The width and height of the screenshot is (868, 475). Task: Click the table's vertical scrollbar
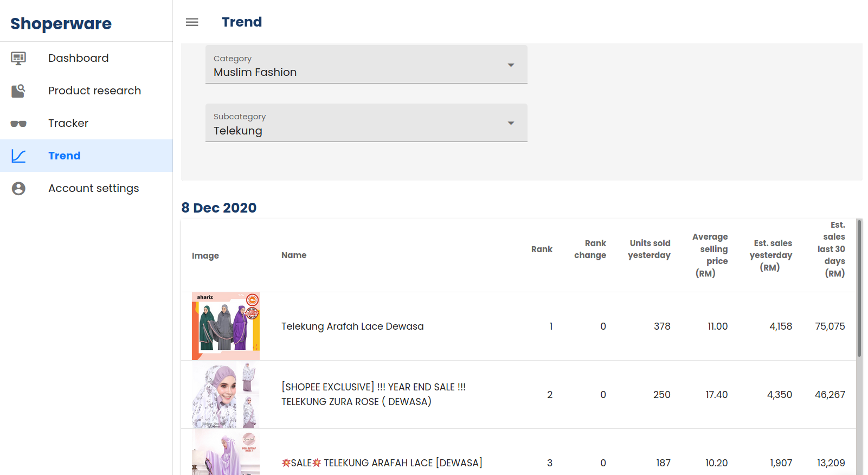(859, 287)
